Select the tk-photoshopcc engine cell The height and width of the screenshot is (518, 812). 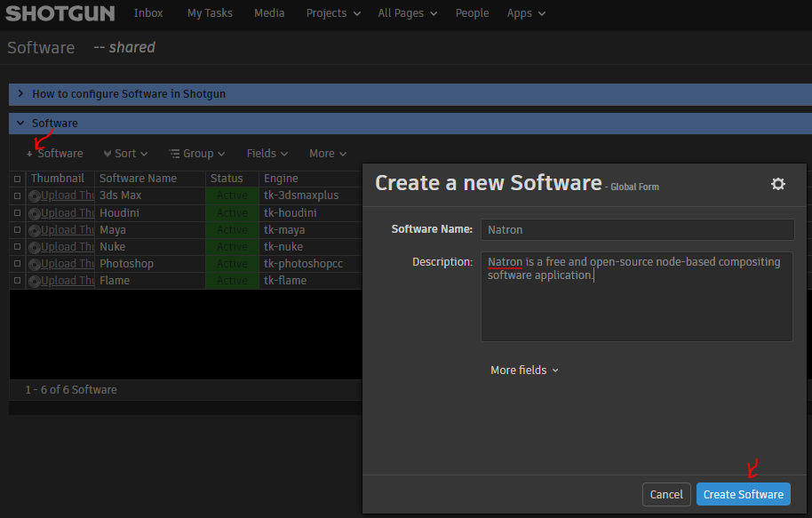click(x=311, y=264)
